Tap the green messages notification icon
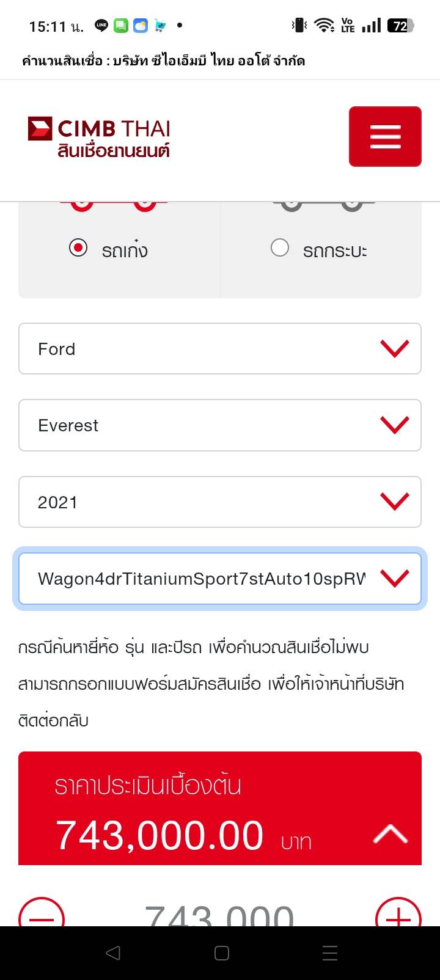 pyautogui.click(x=121, y=26)
